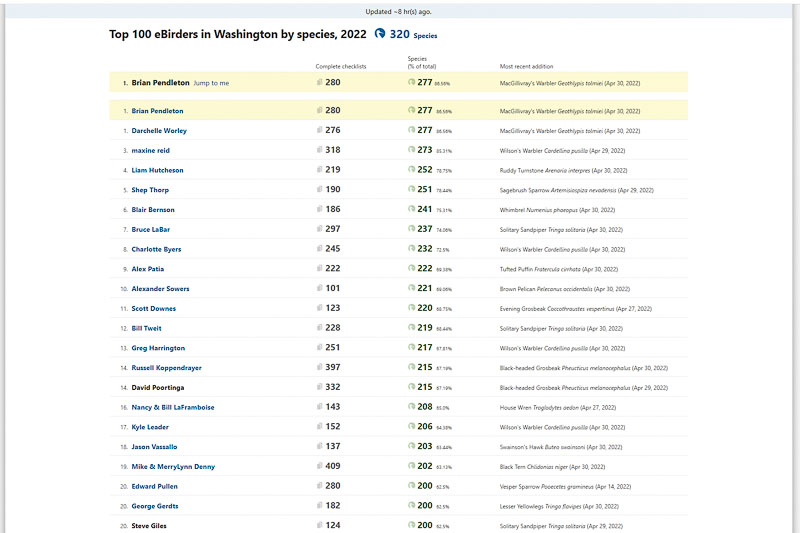Click the species icon next to Darchelle Worley's 277
Image resolution: width=800 pixels, height=533 pixels.
coord(411,130)
